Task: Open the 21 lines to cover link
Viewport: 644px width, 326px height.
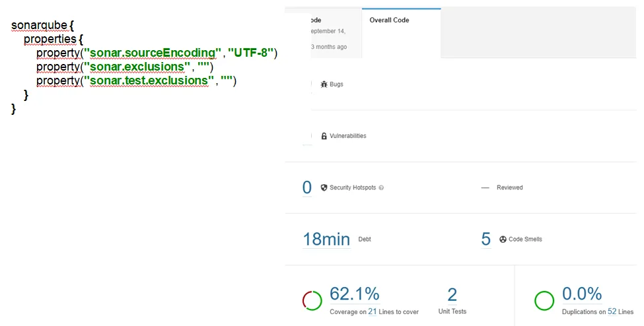Action: [x=372, y=311]
